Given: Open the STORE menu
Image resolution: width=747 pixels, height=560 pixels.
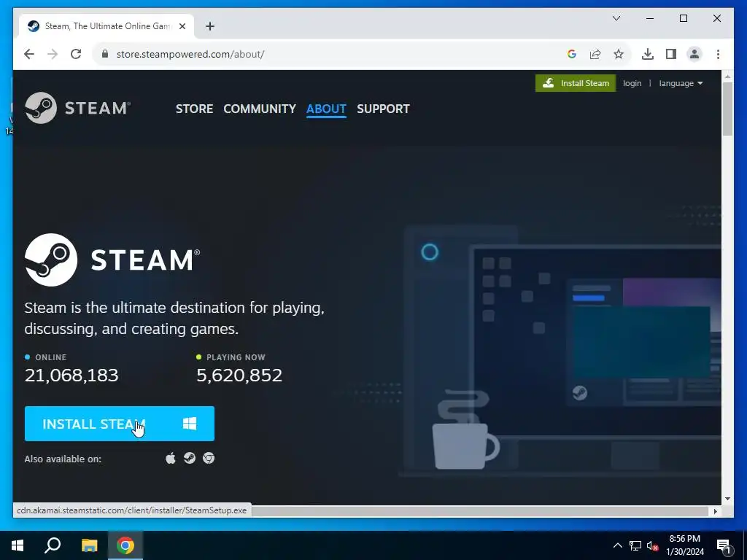Looking at the screenshot, I should (194, 109).
